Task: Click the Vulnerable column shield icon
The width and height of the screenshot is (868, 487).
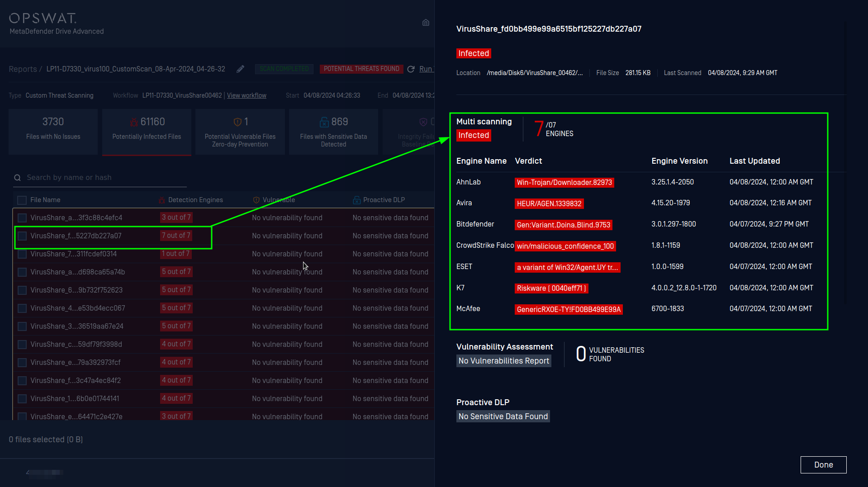Action: coord(256,200)
